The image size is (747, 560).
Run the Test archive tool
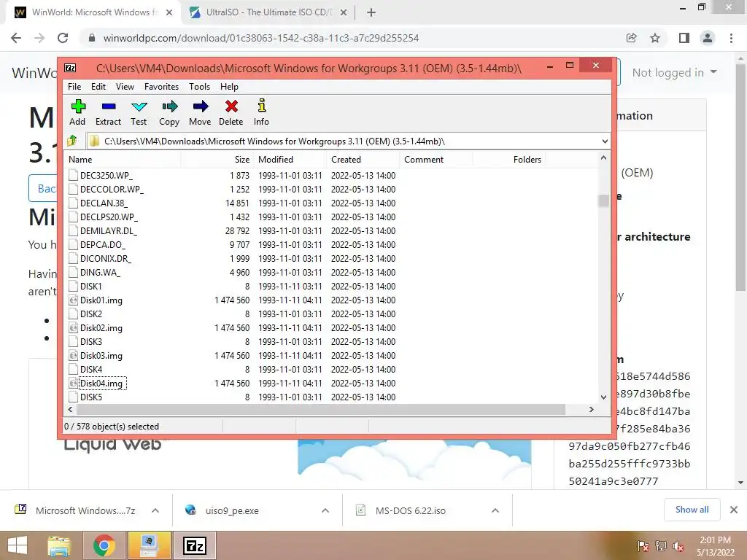pyautogui.click(x=139, y=106)
